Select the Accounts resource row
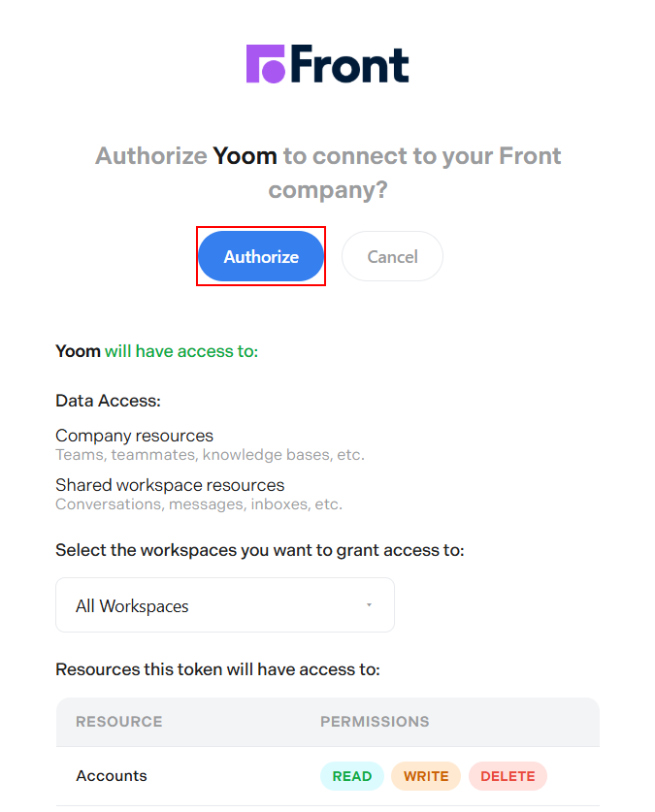Viewport: 655px width, 812px height. pos(112,776)
